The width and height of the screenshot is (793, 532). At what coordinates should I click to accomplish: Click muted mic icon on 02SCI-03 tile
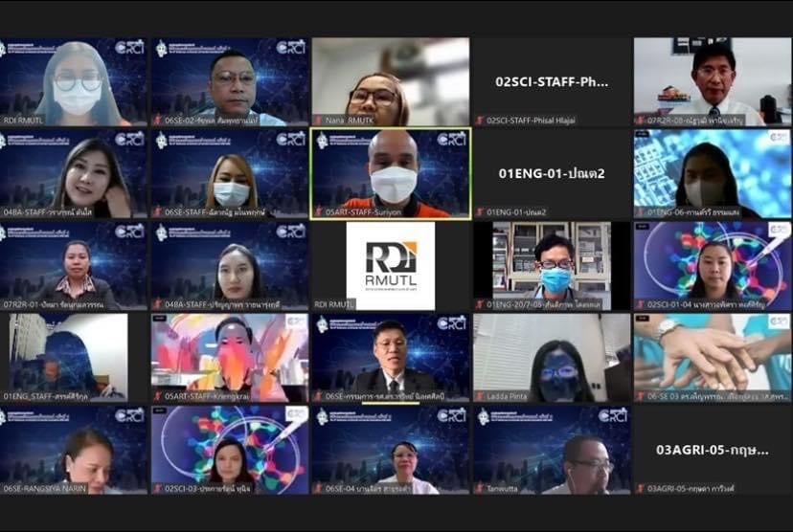coord(157,488)
